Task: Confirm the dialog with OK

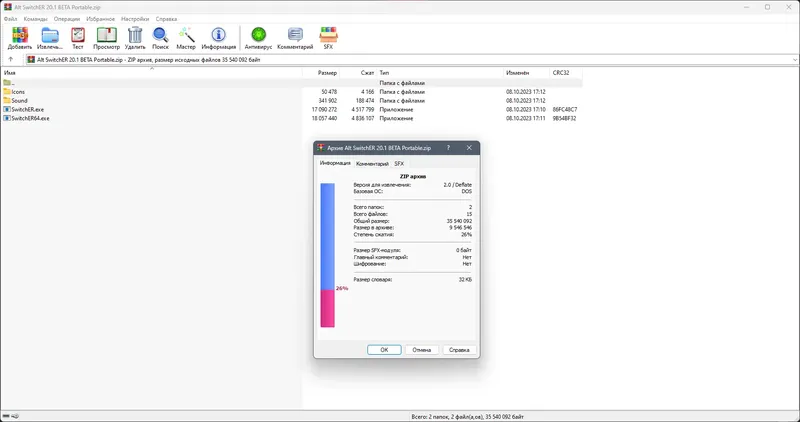Action: 384,350
